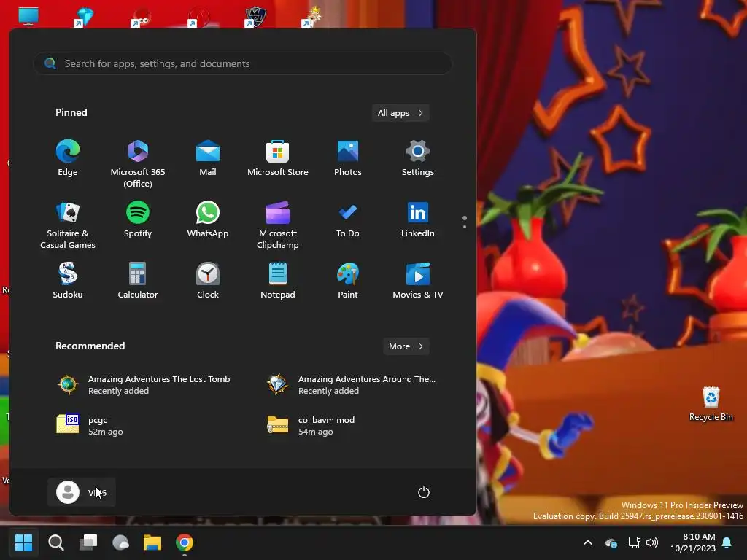Launch Microsoft 365 (Office)
Viewport: 747px width, 560px height.
[138, 164]
